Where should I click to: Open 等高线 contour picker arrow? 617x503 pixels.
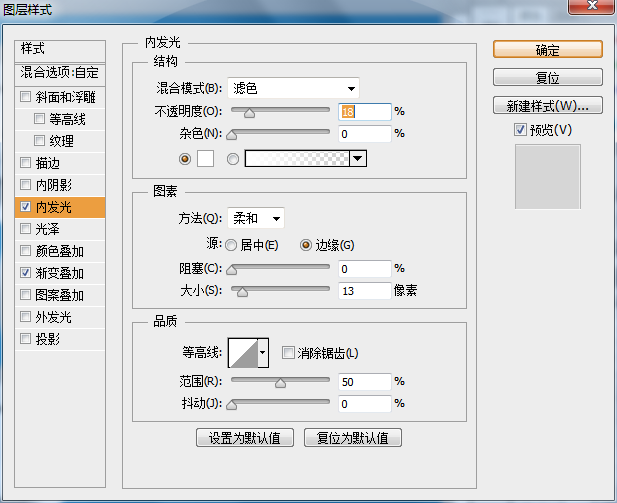263,353
